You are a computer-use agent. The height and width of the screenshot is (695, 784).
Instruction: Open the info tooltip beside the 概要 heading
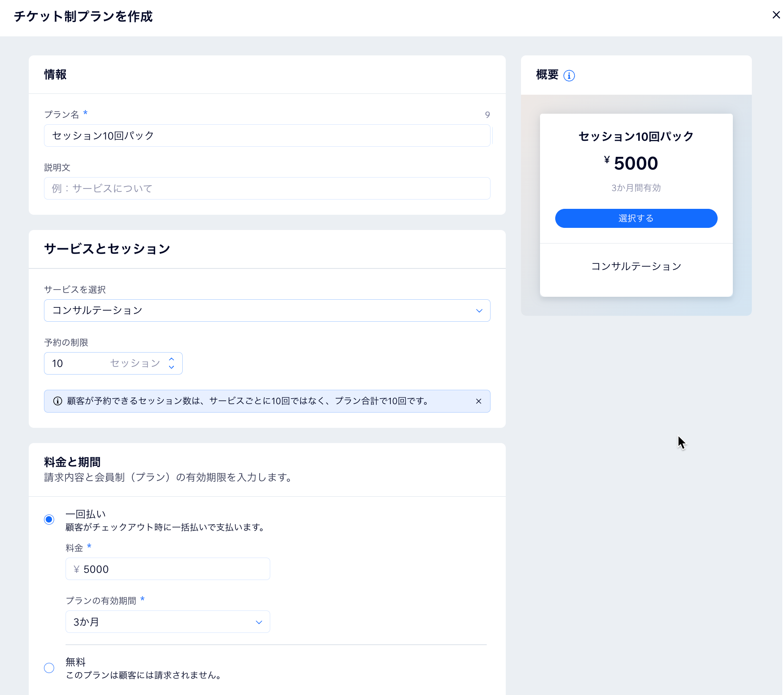point(570,75)
